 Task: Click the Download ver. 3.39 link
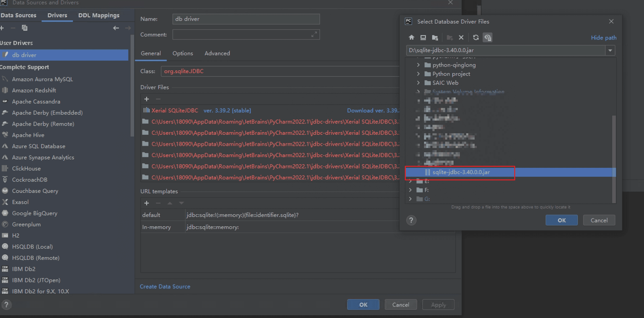click(x=373, y=111)
